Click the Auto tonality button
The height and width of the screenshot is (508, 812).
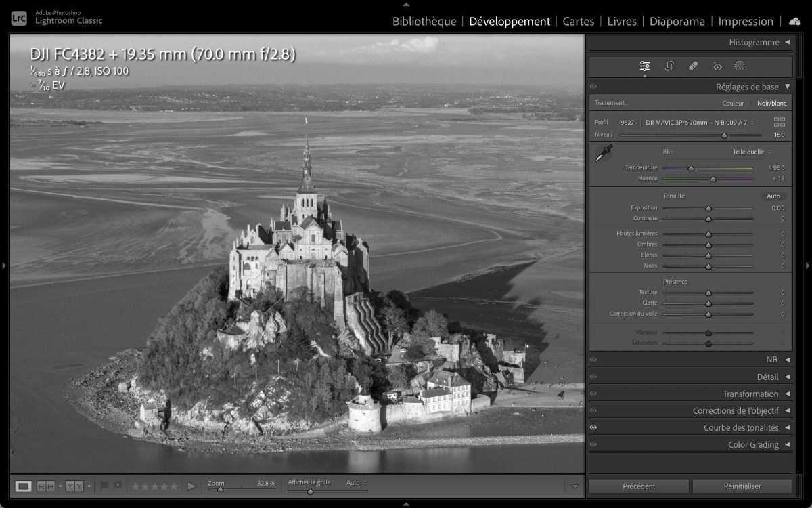tap(773, 196)
